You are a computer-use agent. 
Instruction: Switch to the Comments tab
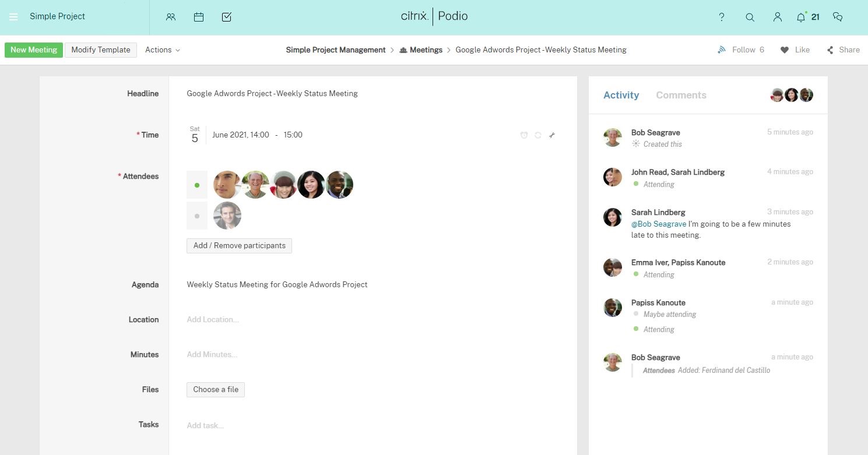tap(681, 95)
